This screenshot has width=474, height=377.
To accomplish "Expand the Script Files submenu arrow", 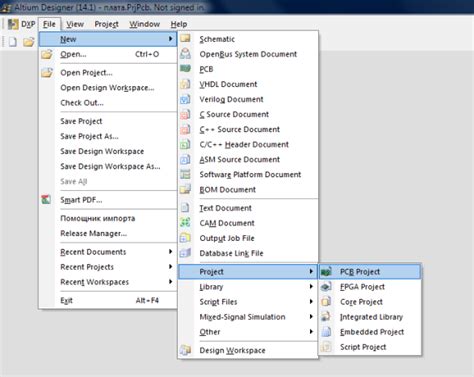I will (311, 302).
